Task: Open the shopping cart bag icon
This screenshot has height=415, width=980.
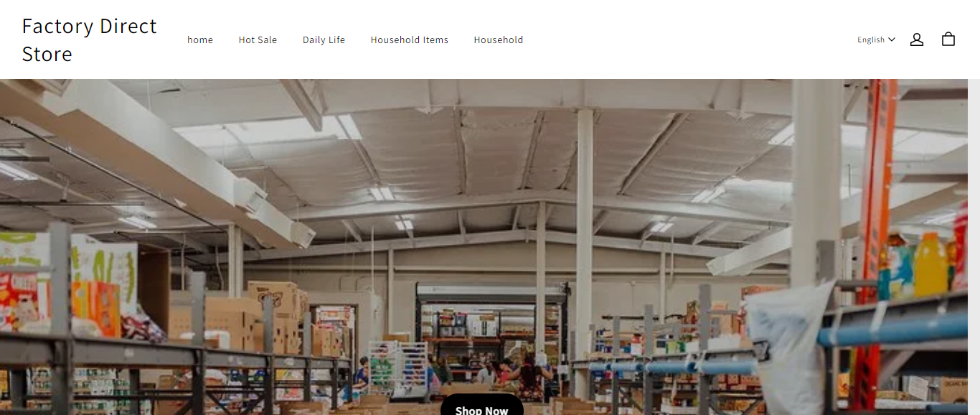Action: (948, 39)
